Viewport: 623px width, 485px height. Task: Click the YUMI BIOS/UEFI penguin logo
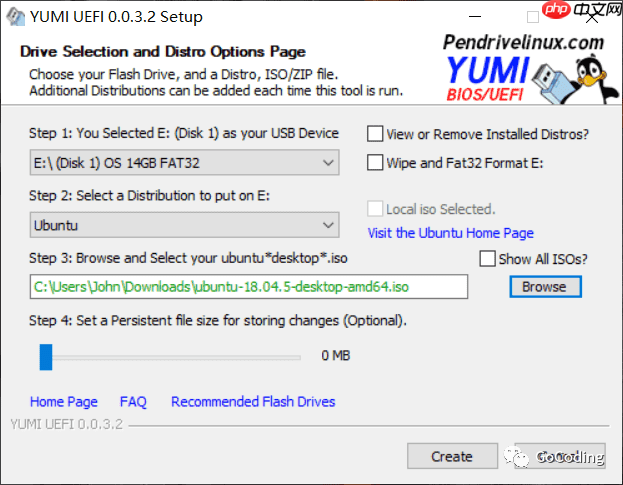[531, 78]
